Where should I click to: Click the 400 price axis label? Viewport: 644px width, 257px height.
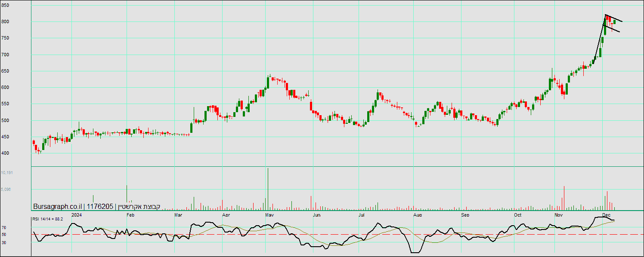5,153
